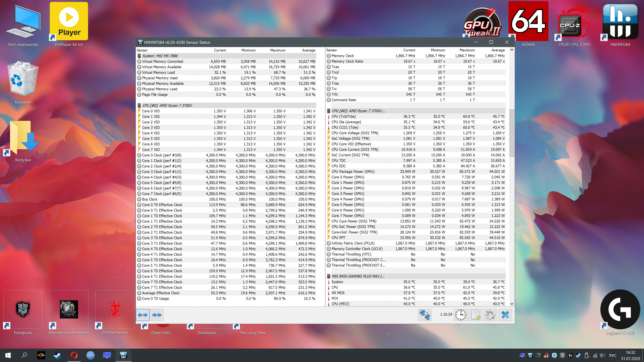
Task: Open the network remote monitoring icon
Action: click(424, 315)
